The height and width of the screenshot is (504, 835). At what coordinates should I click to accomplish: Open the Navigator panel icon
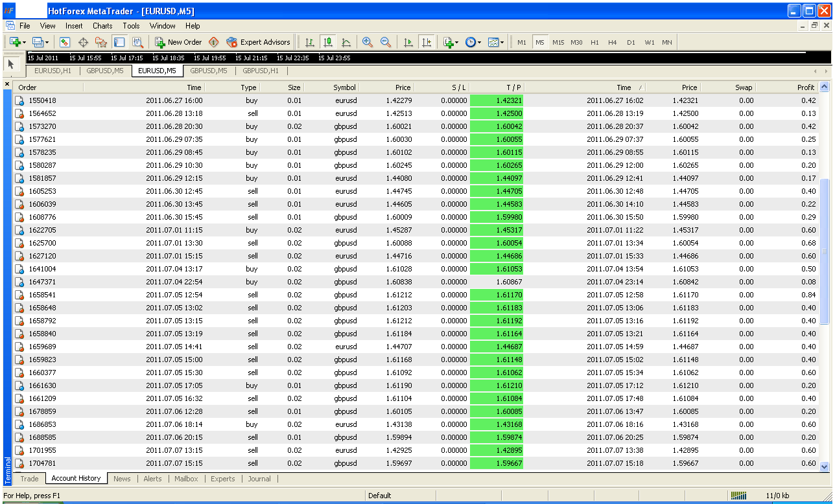[101, 42]
